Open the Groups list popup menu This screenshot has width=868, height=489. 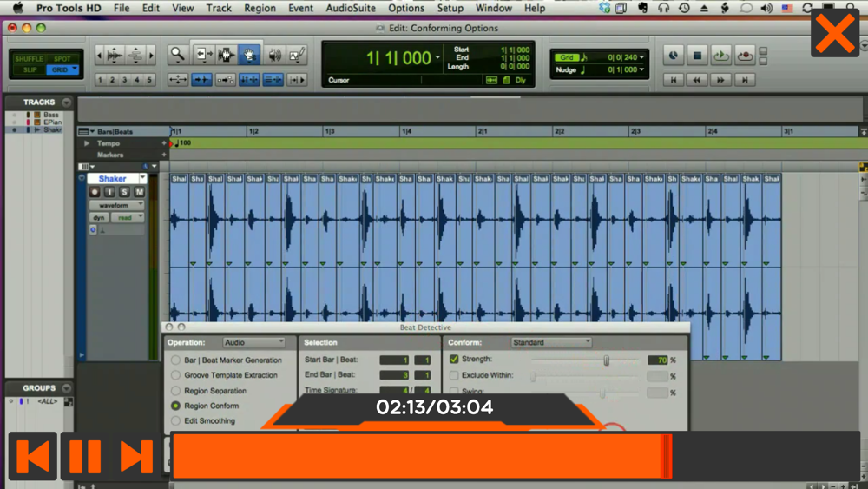[x=67, y=388]
